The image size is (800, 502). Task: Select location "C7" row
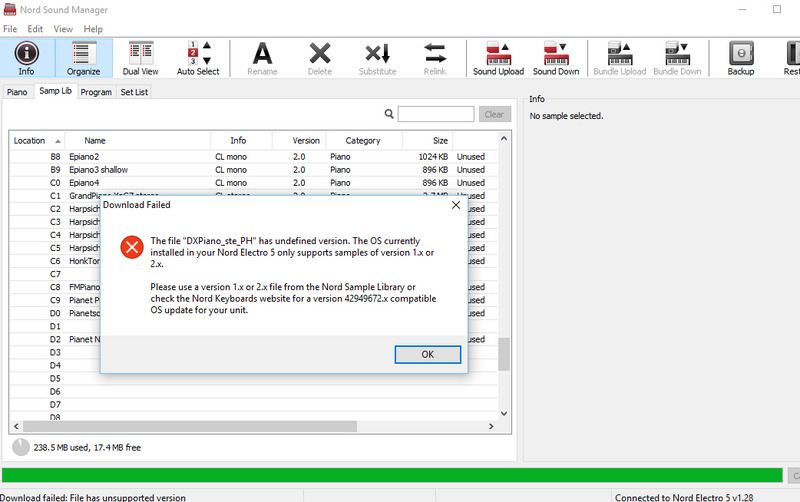tap(55, 274)
